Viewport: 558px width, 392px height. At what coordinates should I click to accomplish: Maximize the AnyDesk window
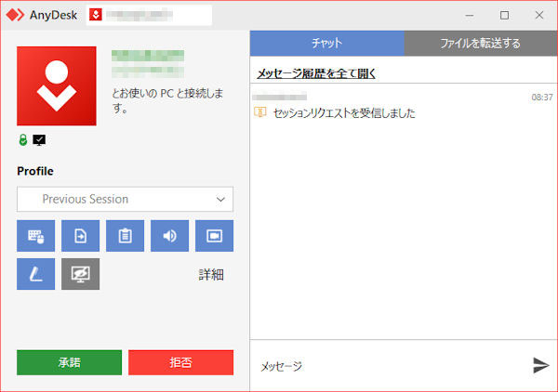504,15
